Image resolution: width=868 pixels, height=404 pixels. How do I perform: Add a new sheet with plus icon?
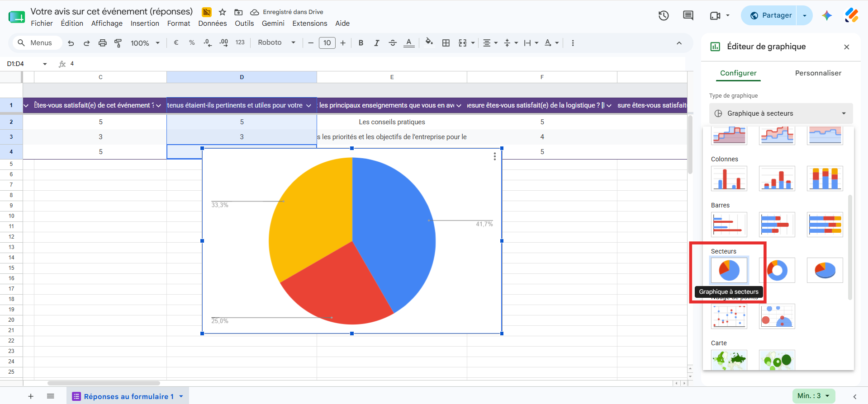click(31, 396)
